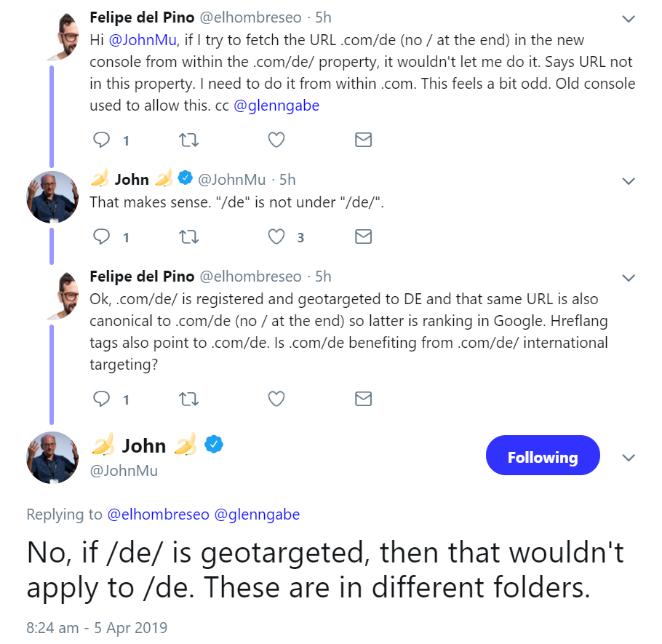
Task: Click John's large profile photo in main tweet
Action: coord(52,457)
